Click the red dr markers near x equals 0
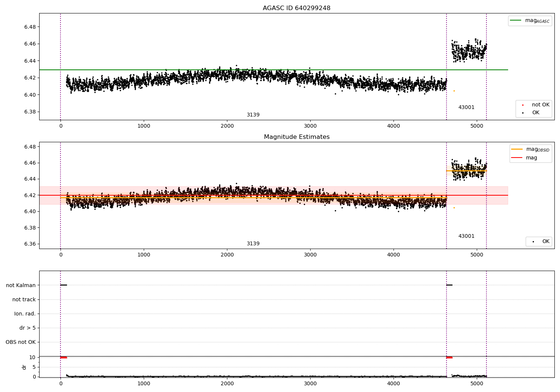Image resolution: width=560 pixels, height=392 pixels. pos(63,357)
